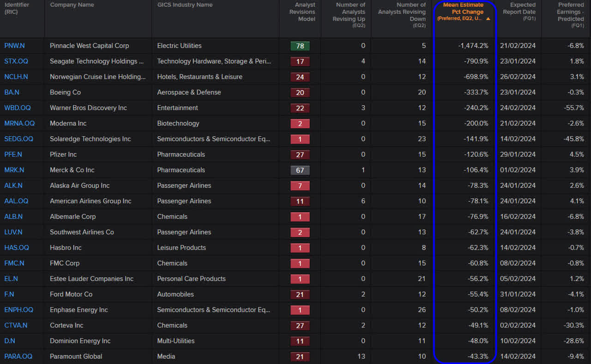Image resolution: width=591 pixels, height=364 pixels.
Task: Open Boeing's BA.N identifier link
Action: pos(12,92)
